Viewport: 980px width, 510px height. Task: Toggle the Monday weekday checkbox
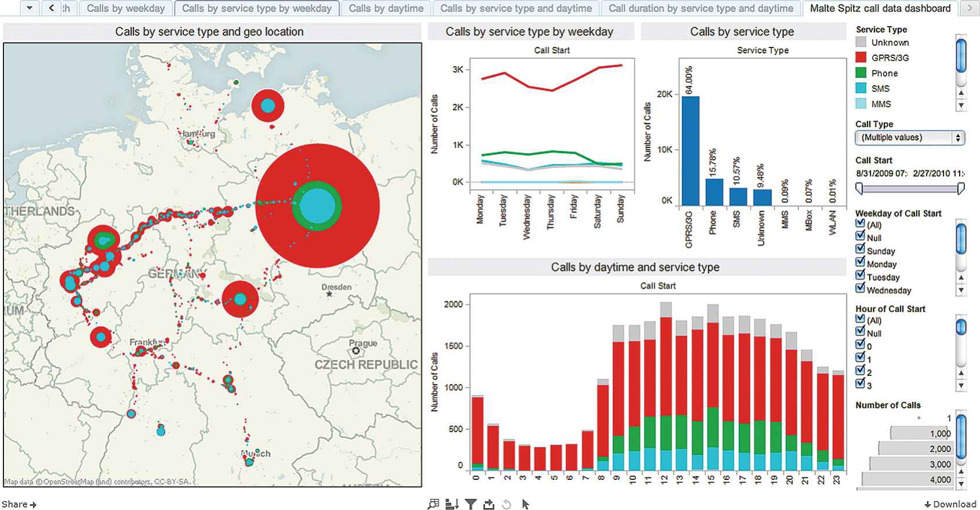pyautogui.click(x=861, y=262)
